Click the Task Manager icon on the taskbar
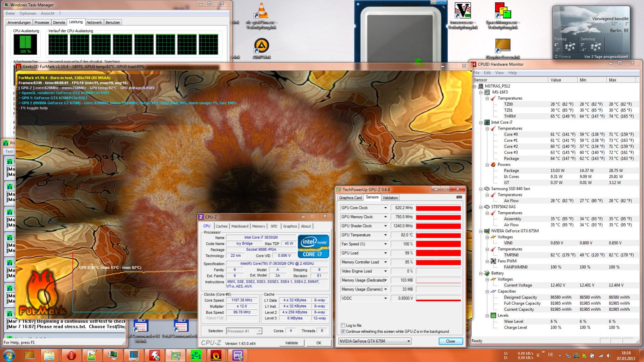The image size is (644, 362). (x=113, y=355)
